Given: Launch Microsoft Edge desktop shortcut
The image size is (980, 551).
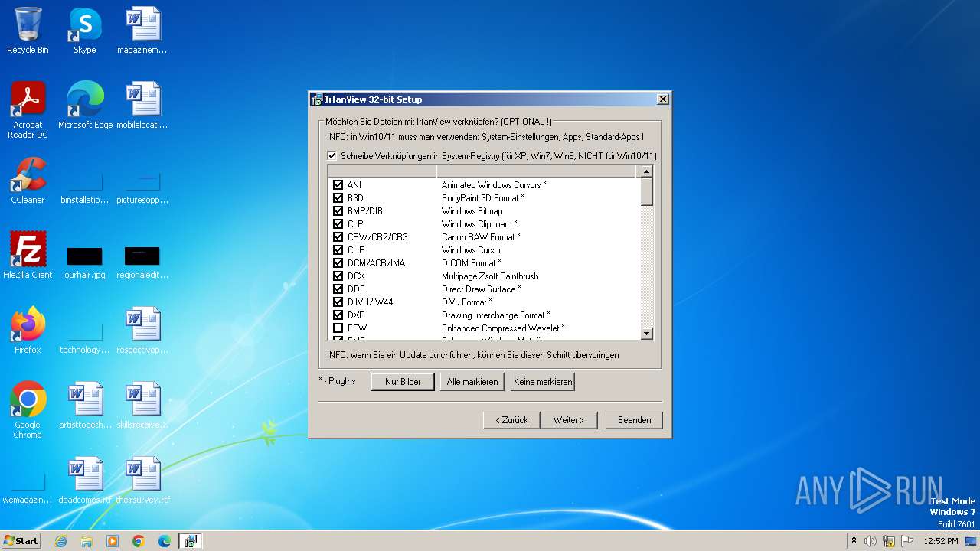Looking at the screenshot, I should pos(85,105).
